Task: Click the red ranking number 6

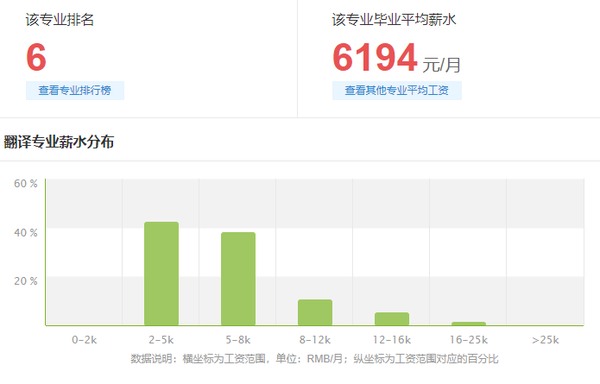Action: [x=36, y=57]
